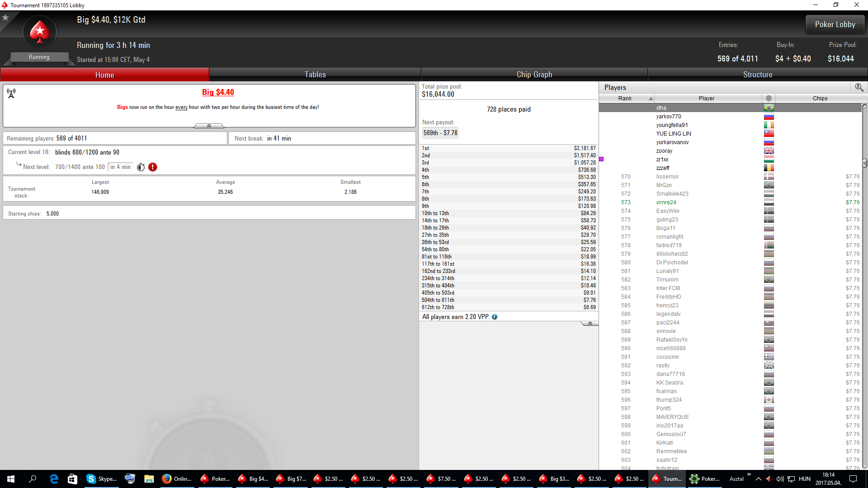This screenshot has width=868, height=488.
Task: Select player yarkov770
Action: [730, 117]
